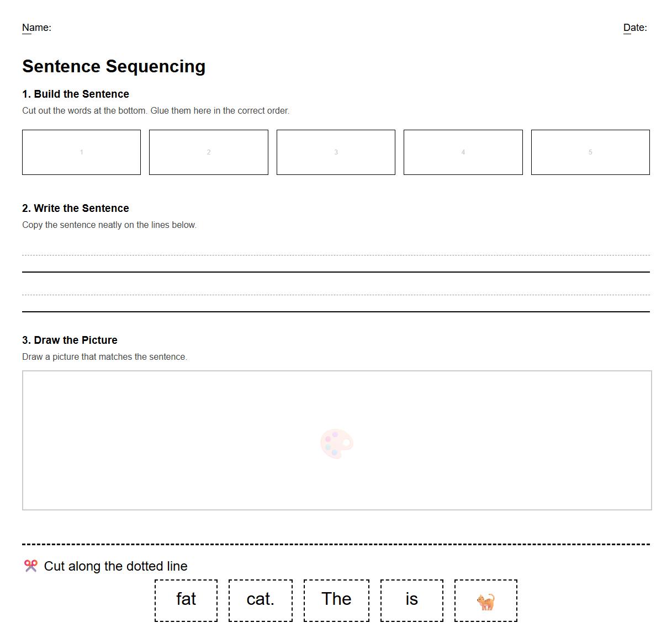Click glue box number 5

(590, 152)
